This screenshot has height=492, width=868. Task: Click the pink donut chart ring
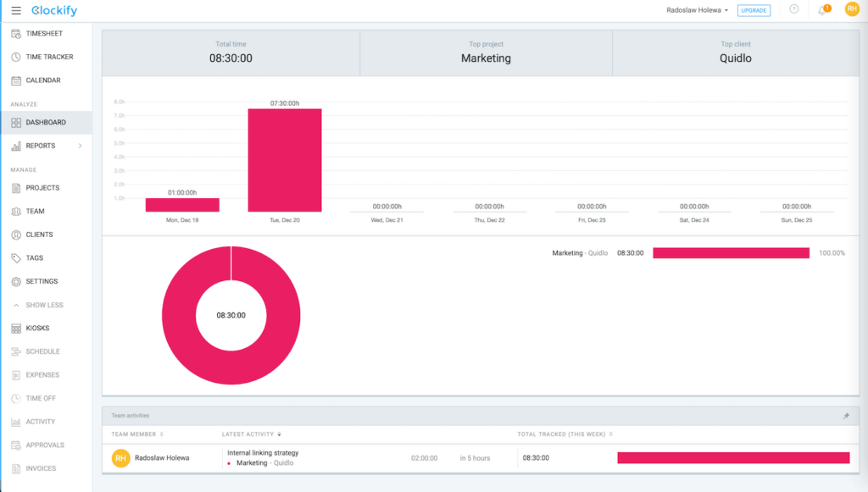click(x=178, y=316)
